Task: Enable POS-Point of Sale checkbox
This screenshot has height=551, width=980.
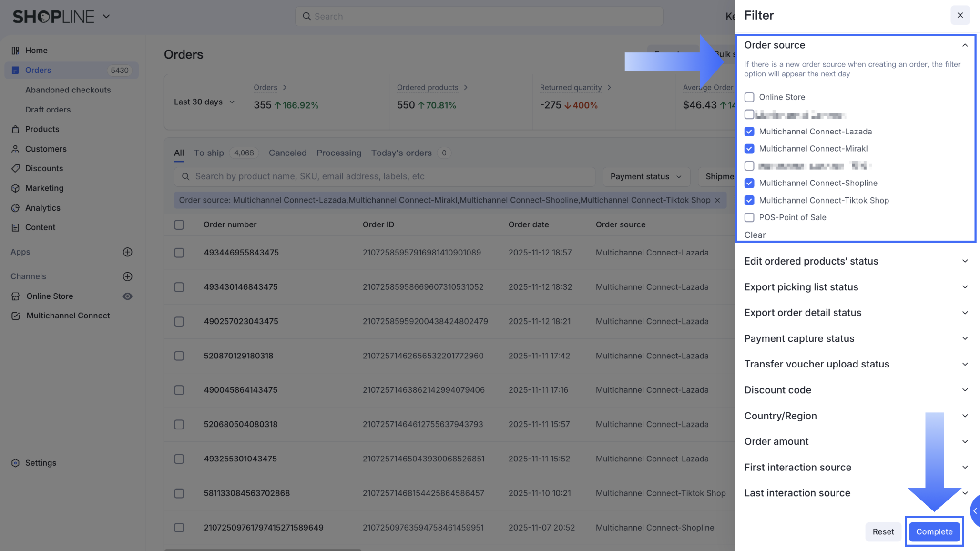Action: (x=749, y=217)
